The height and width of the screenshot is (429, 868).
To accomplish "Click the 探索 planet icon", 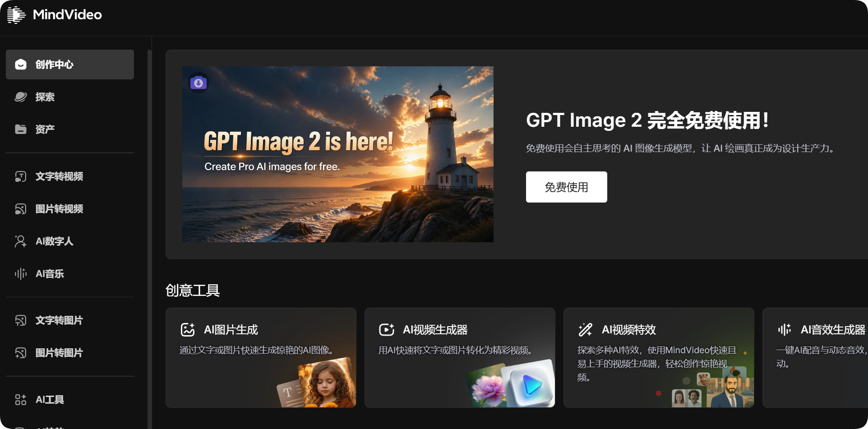I will pos(21,97).
